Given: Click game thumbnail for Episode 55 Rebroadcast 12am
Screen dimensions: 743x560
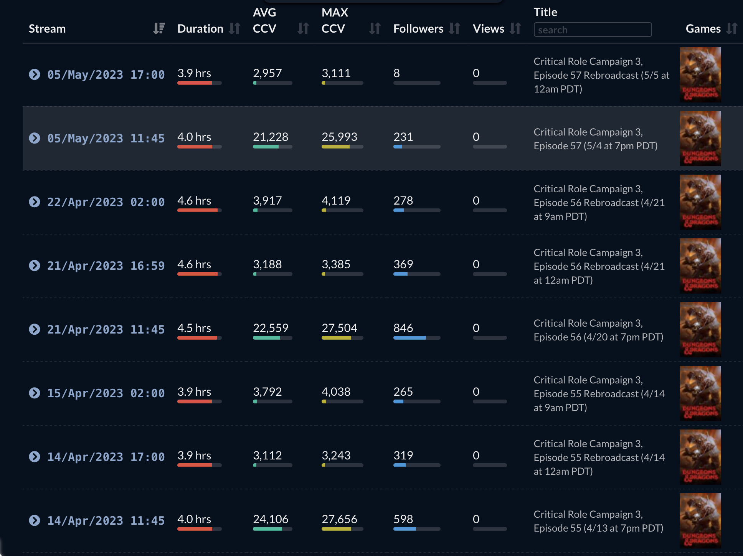Looking at the screenshot, I should coord(700,457).
